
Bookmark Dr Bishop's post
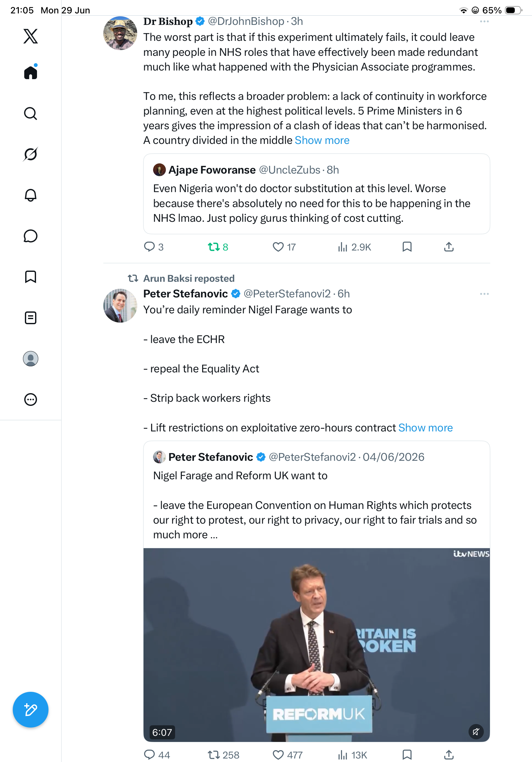407,247
